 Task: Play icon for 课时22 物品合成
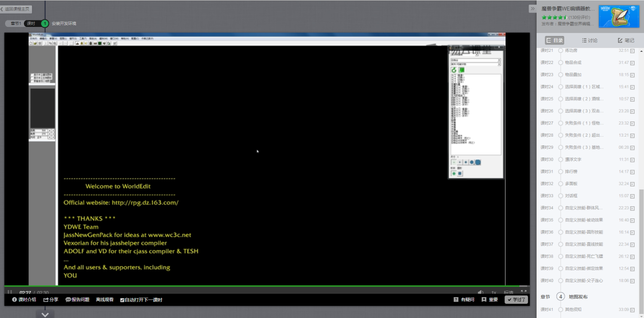tap(633, 62)
